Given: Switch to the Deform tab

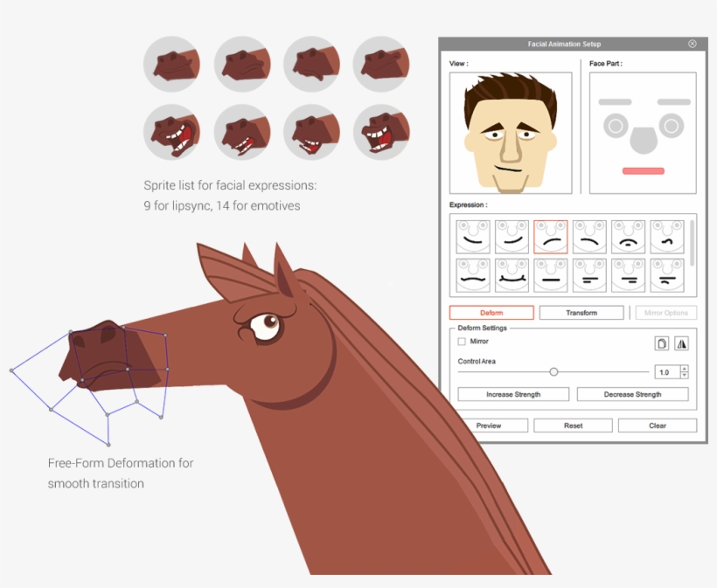Looking at the screenshot, I should point(491,313).
